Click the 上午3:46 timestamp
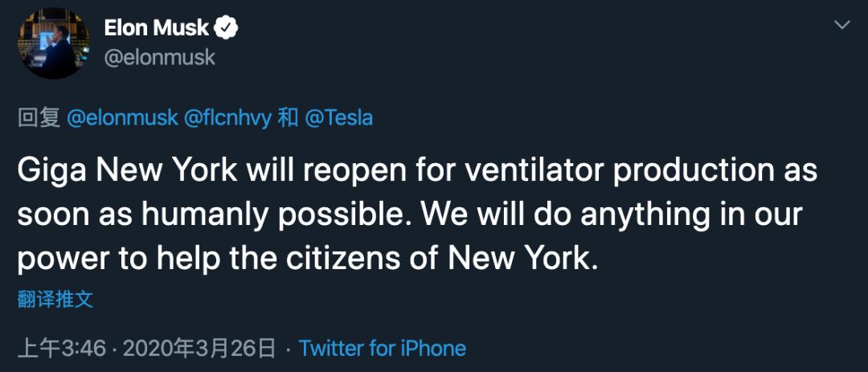 coord(61,348)
